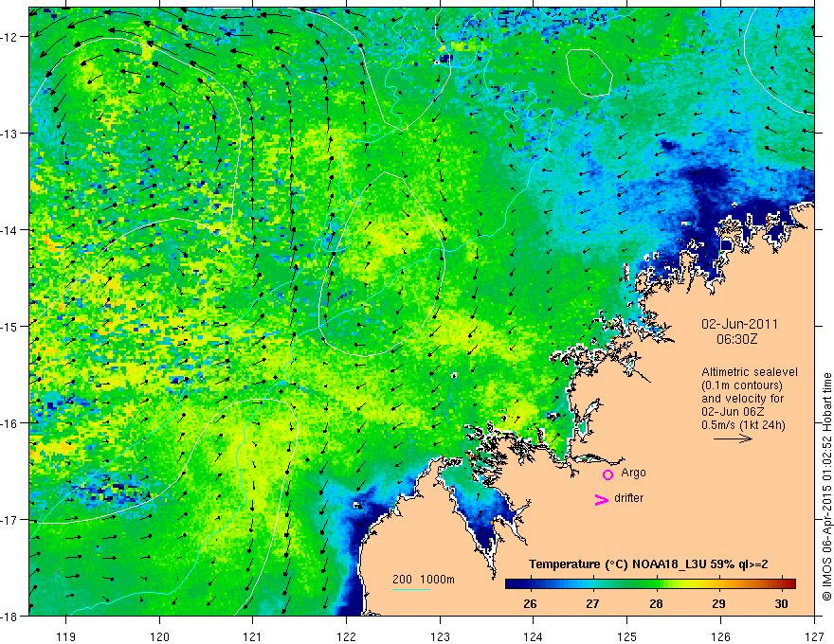
Task: Click the longitude axis label '121'
Action: coord(253,636)
